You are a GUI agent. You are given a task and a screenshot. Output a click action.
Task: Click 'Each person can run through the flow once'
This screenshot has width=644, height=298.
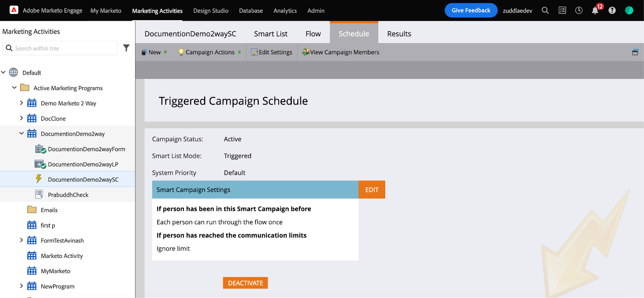click(x=219, y=222)
